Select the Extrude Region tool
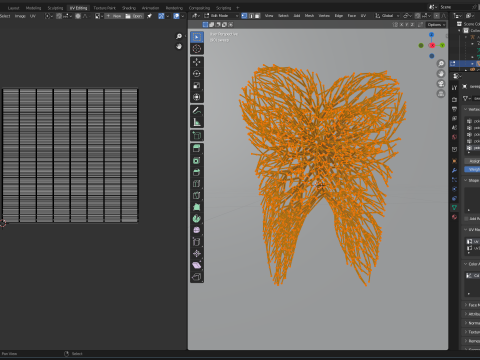Viewport: 480px width, 360px height. 197,149
